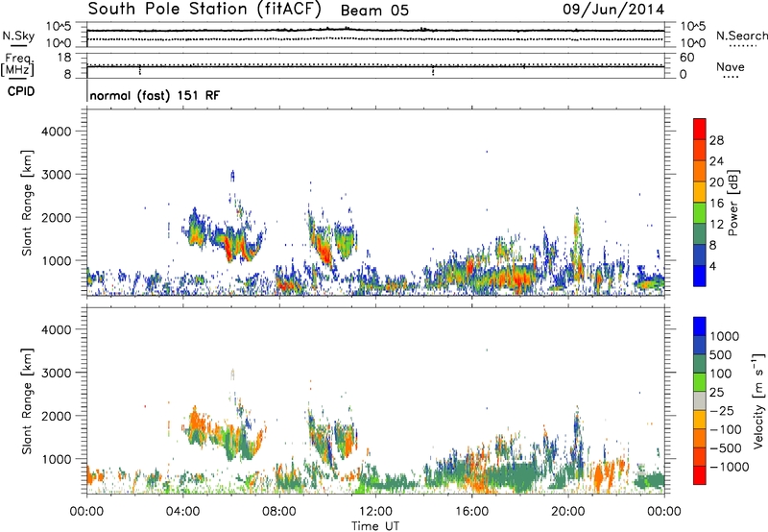Click the '4' tick label on the power colorbar
This screenshot has width=768, height=532.
pyautogui.click(x=712, y=266)
